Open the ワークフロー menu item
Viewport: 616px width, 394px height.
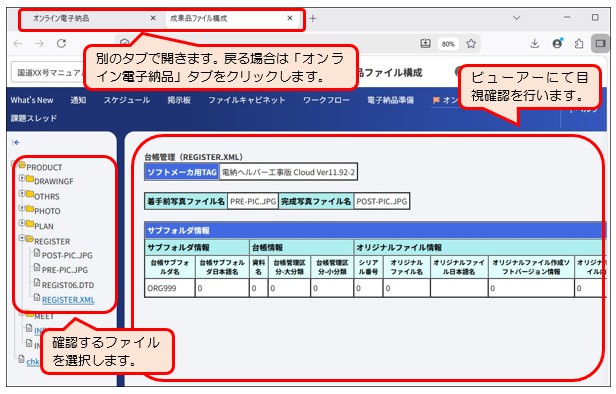[x=326, y=100]
